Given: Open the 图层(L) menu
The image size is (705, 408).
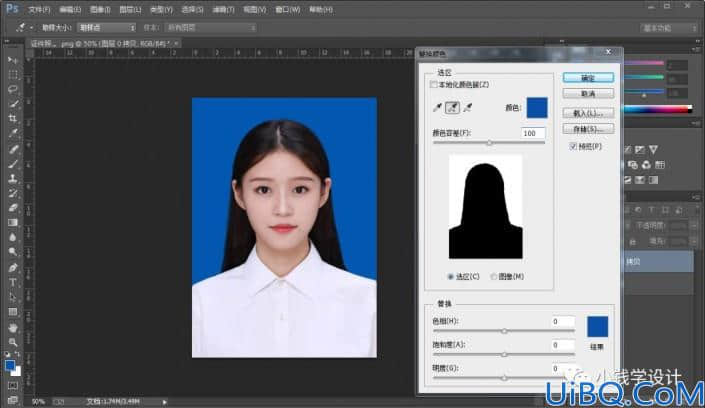Looking at the screenshot, I should [x=130, y=9].
